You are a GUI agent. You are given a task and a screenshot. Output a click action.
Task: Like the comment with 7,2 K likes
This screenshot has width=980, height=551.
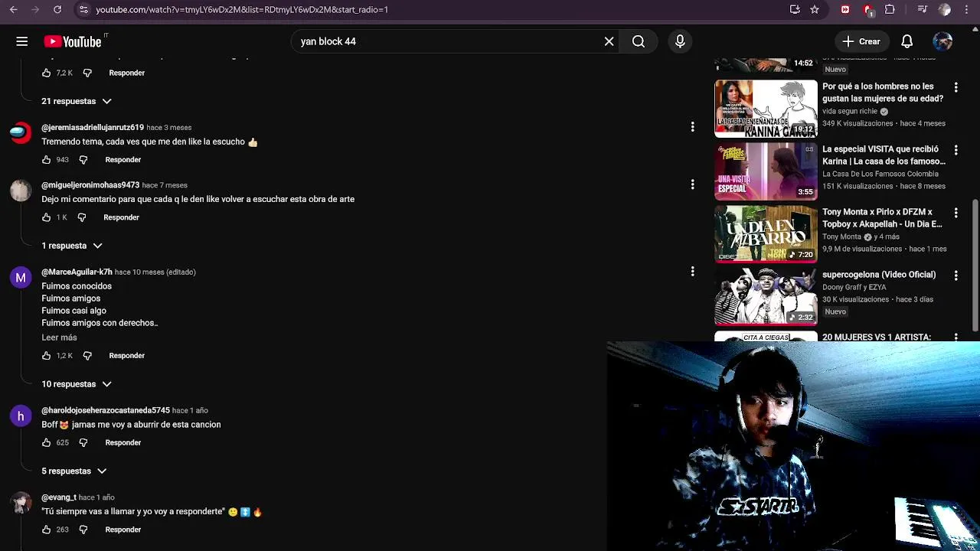(46, 73)
